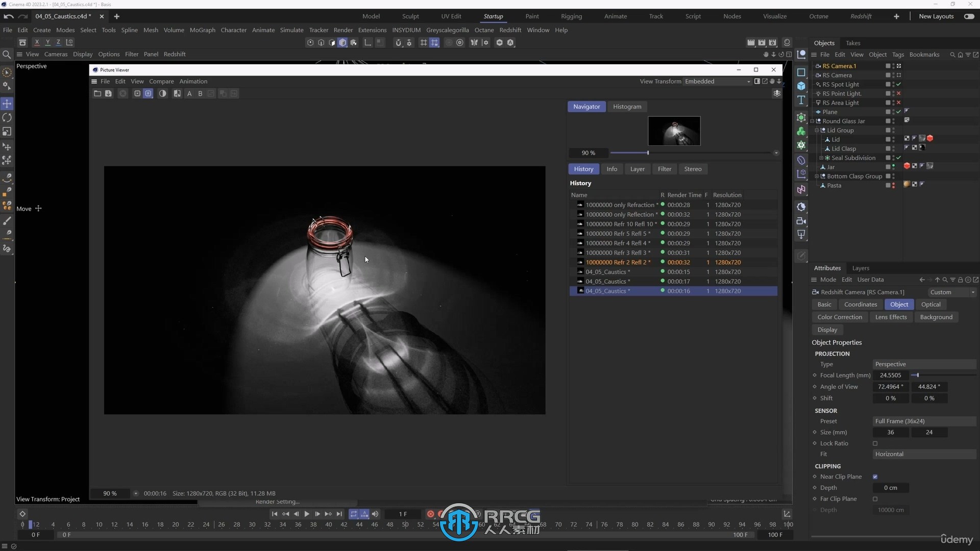This screenshot has height=551, width=980.
Task: Click the rectangle spline icon in side palette
Action: [x=801, y=72]
